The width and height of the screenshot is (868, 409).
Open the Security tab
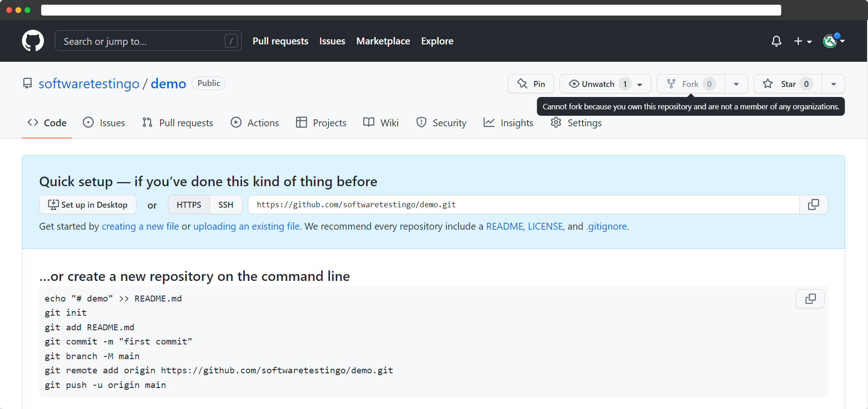[x=441, y=123]
